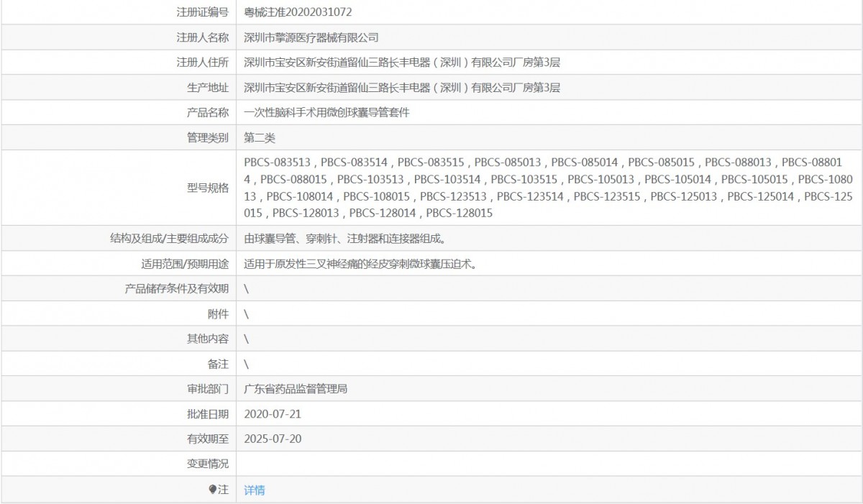Select the 生产地址 label

208,88
